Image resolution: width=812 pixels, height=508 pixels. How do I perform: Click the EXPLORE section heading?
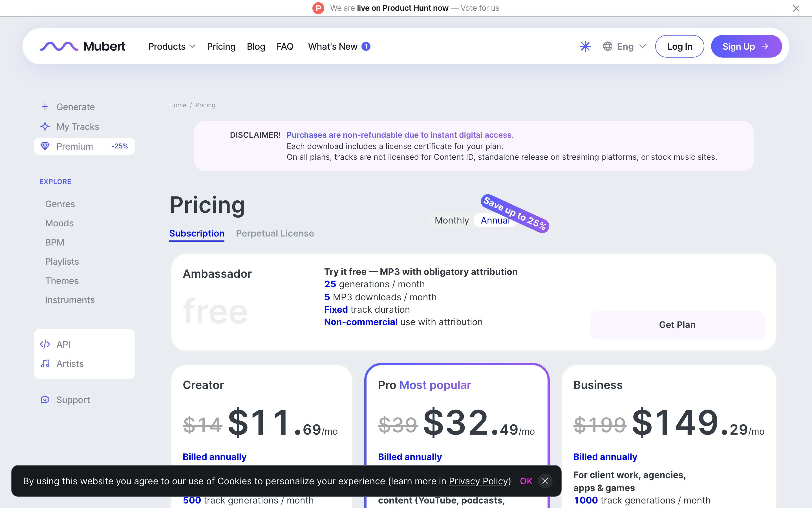pos(55,182)
